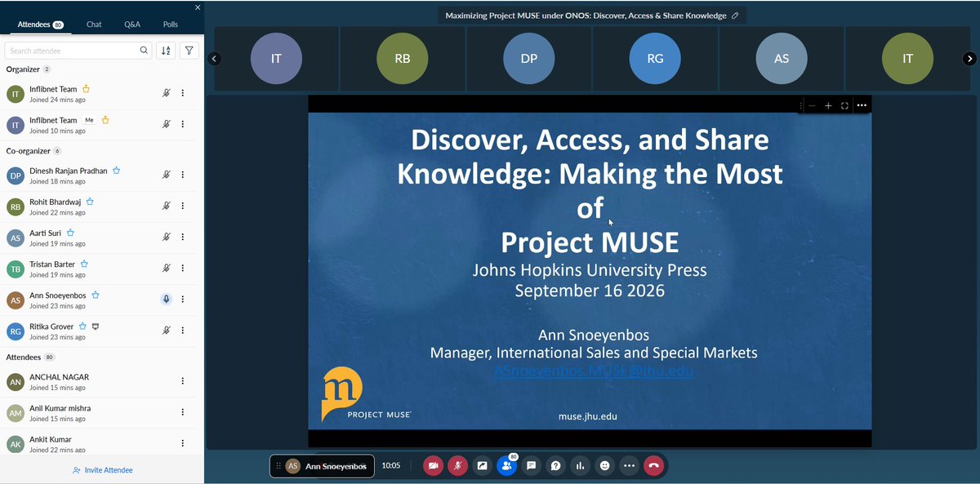Open more options in bottom toolbar

point(629,466)
